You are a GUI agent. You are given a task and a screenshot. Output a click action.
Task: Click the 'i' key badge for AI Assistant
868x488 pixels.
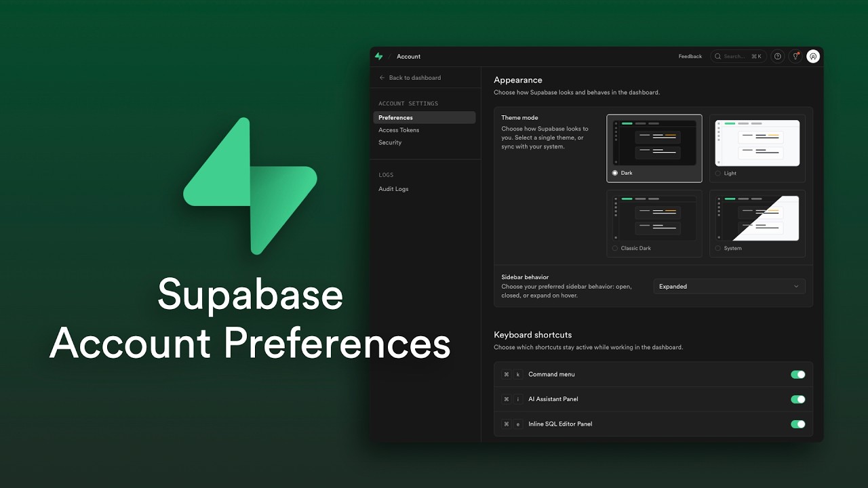tap(518, 399)
